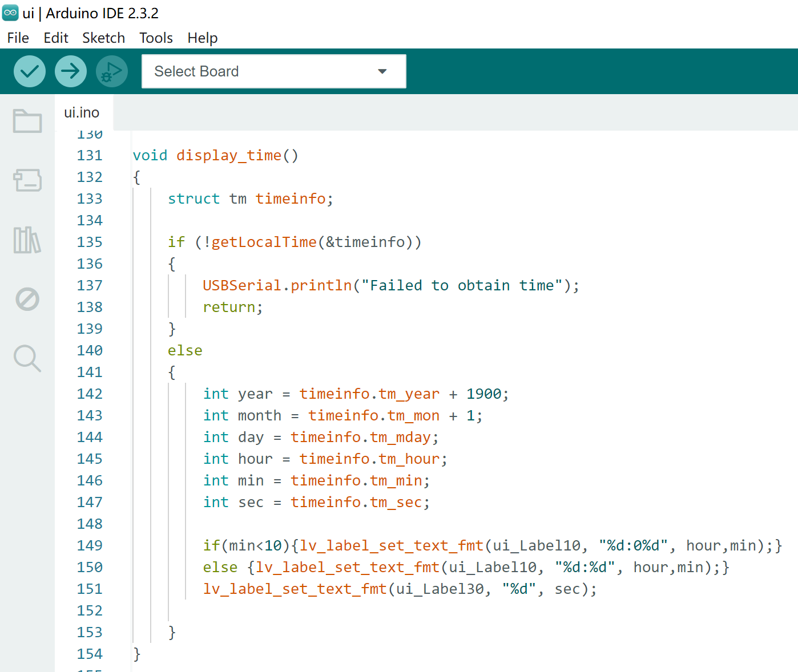
Task: Click ui_Label10 on line 149
Action: [537, 545]
